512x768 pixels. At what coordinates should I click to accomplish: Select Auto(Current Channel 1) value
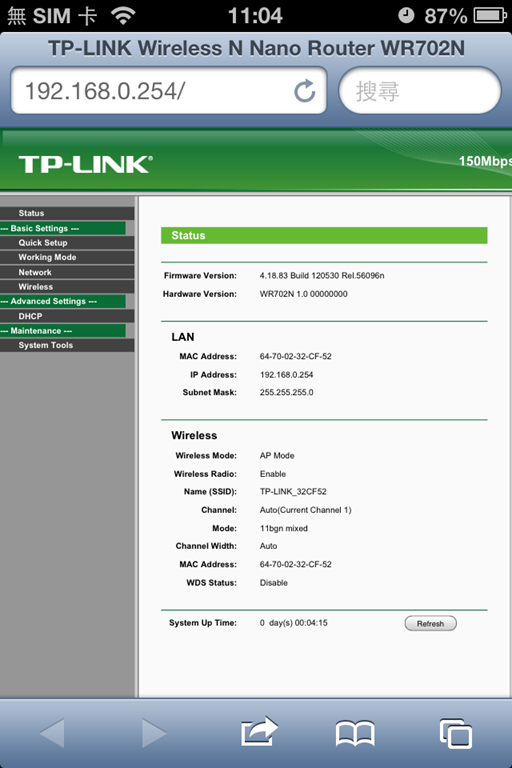(305, 510)
